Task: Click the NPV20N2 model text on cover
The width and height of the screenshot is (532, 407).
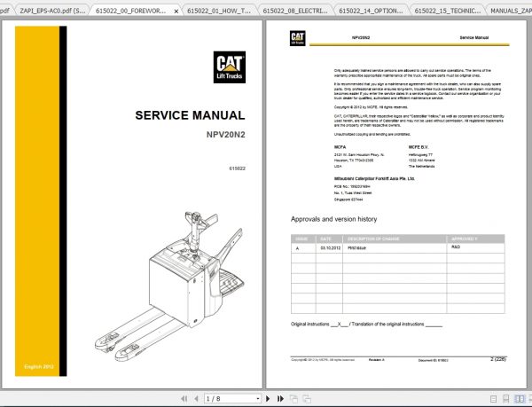Action: click(x=225, y=135)
